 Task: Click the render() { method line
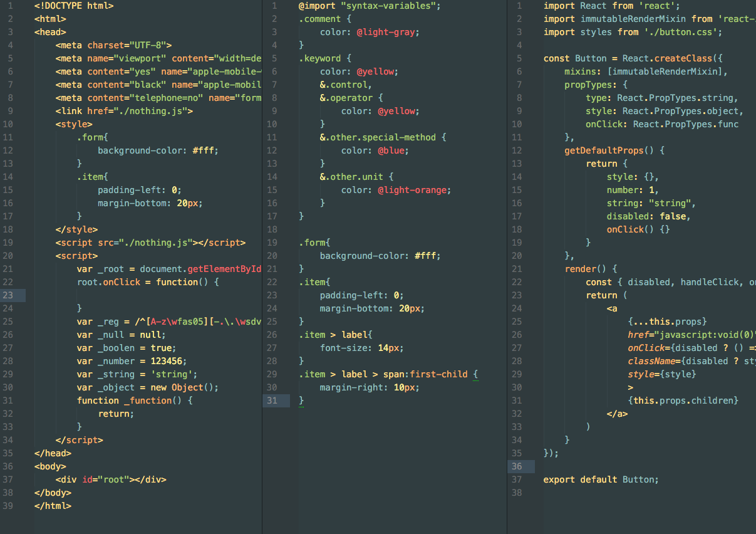591,269
